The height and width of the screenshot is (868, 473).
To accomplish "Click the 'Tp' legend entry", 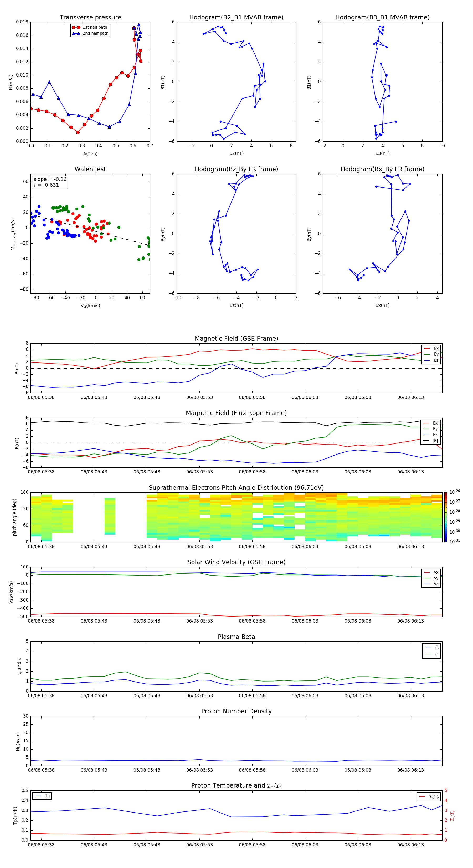I will pyautogui.click(x=42, y=796).
